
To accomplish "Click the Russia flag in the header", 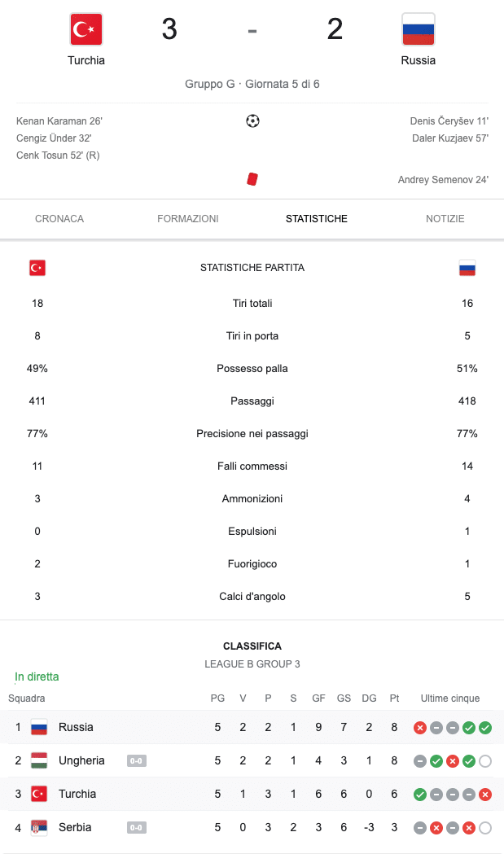I will (x=418, y=29).
